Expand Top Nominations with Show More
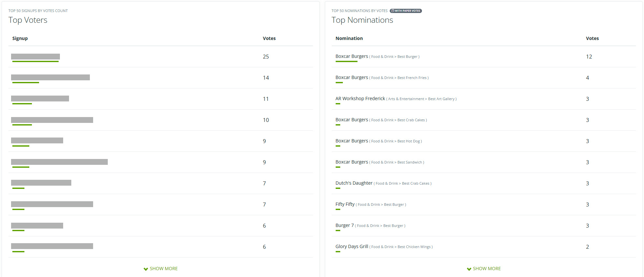The image size is (644, 277). click(x=484, y=269)
